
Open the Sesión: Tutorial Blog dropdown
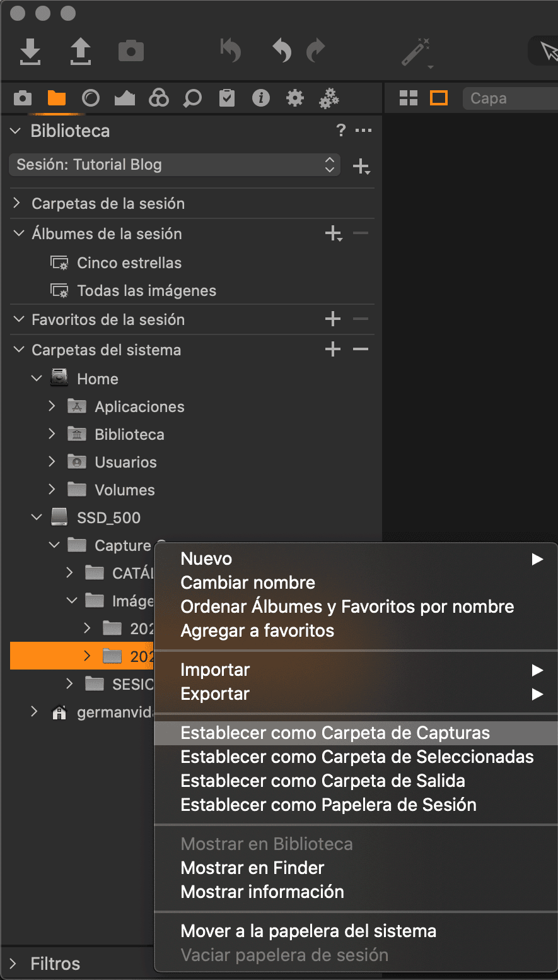click(175, 165)
